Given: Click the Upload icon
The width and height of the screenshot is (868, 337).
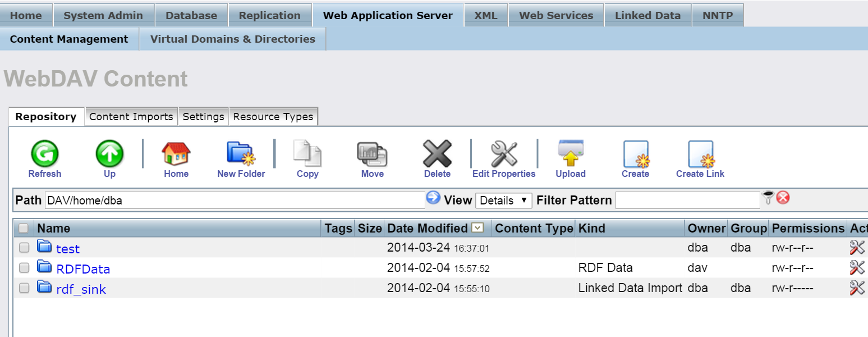Looking at the screenshot, I should [571, 154].
